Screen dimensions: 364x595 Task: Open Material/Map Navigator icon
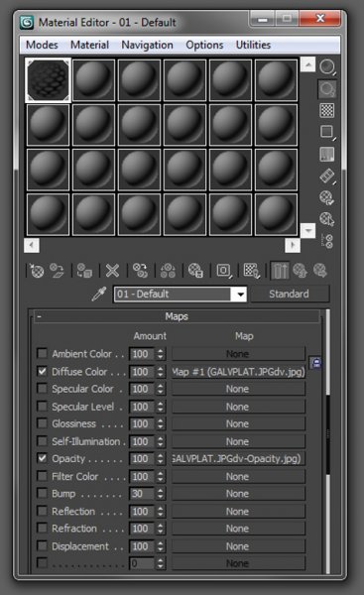pyautogui.click(x=326, y=241)
